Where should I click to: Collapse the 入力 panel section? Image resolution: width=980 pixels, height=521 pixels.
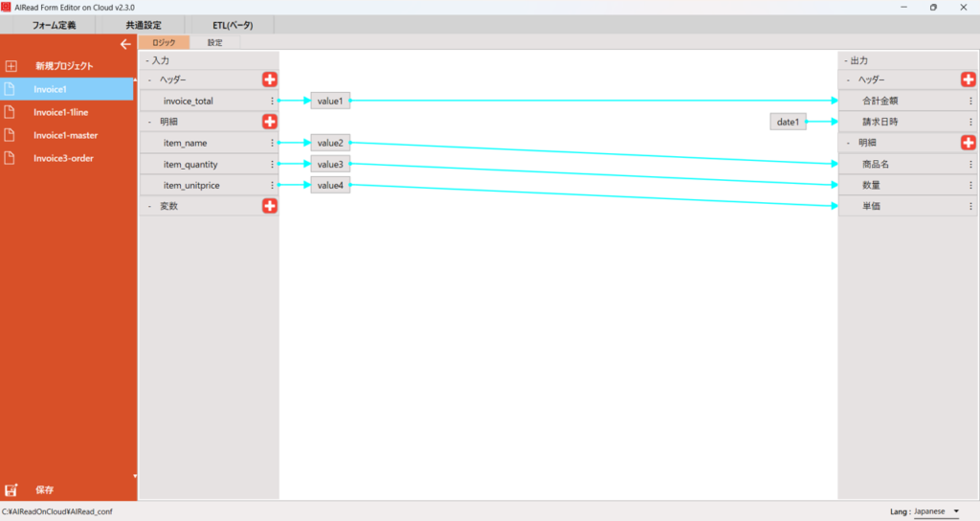pyautogui.click(x=147, y=59)
